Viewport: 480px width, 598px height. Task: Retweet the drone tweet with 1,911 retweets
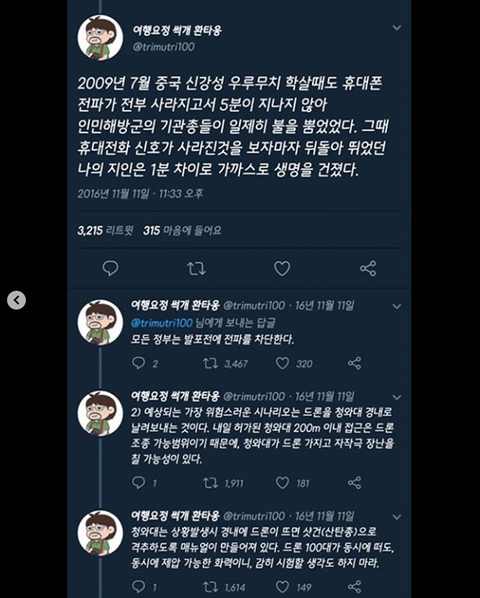210,483
